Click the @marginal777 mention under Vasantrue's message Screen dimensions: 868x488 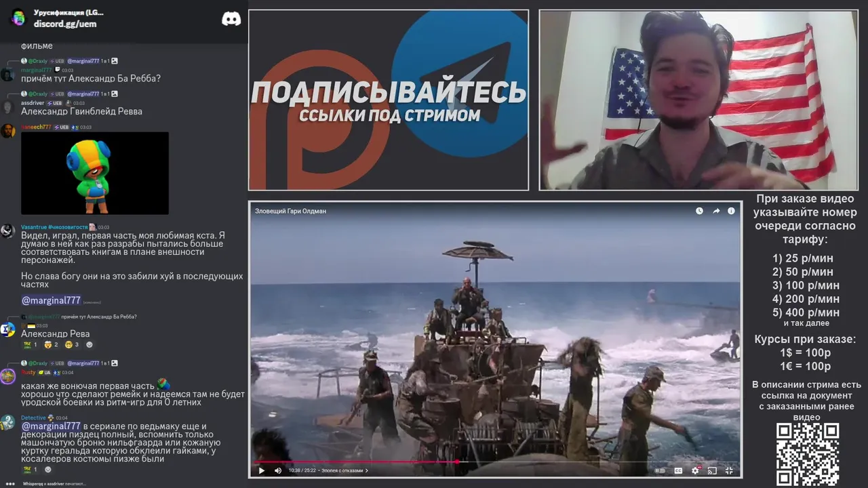click(x=51, y=300)
